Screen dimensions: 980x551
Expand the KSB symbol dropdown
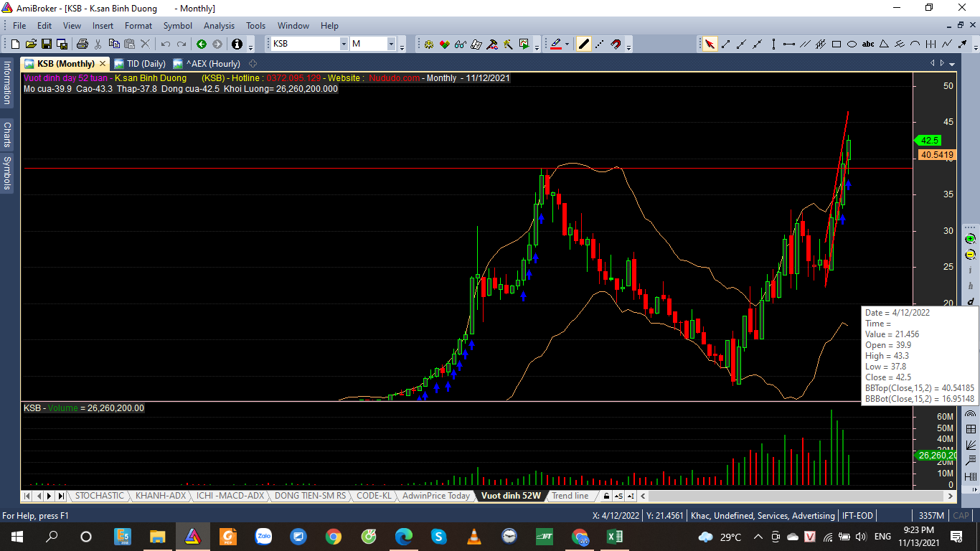[344, 44]
